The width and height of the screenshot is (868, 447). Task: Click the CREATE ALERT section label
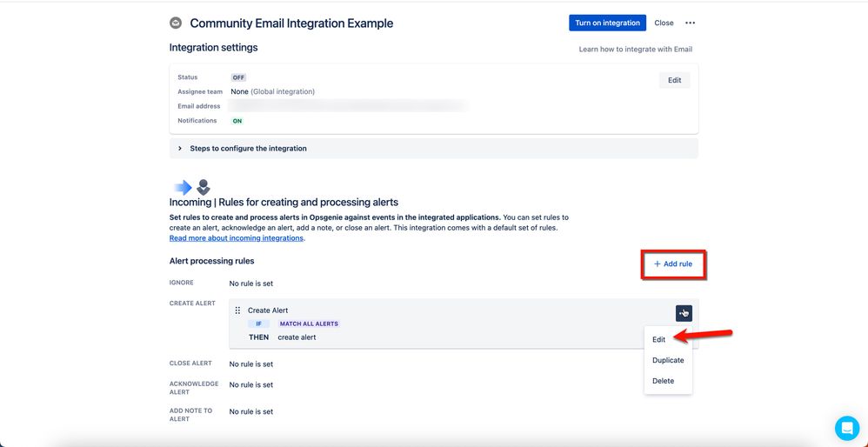click(x=192, y=304)
